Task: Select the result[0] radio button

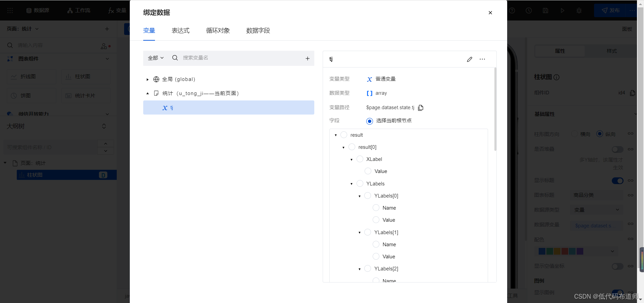Action: (x=352, y=147)
